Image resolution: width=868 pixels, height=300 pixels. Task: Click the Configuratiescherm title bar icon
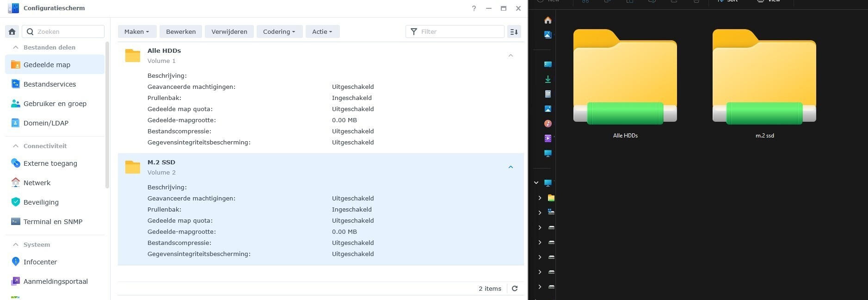[x=13, y=8]
